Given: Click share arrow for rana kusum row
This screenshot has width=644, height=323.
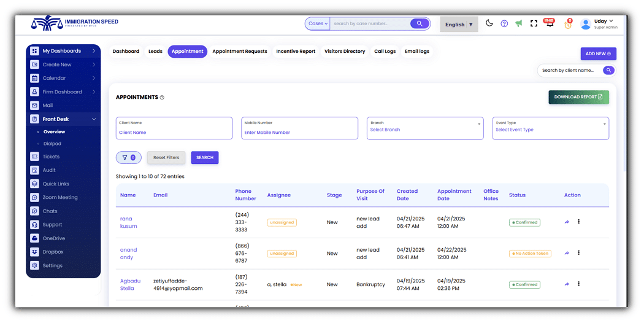Looking at the screenshot, I should point(567,222).
